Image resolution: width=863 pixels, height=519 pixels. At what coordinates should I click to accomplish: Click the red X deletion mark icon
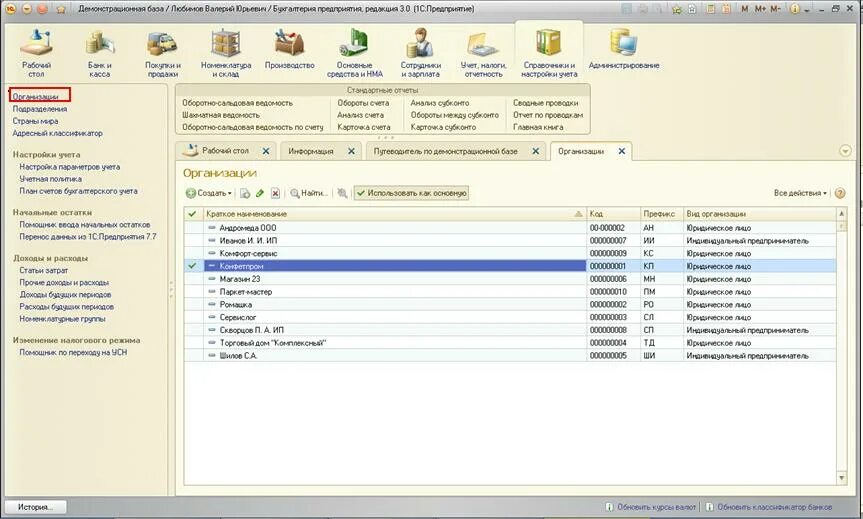(x=275, y=193)
